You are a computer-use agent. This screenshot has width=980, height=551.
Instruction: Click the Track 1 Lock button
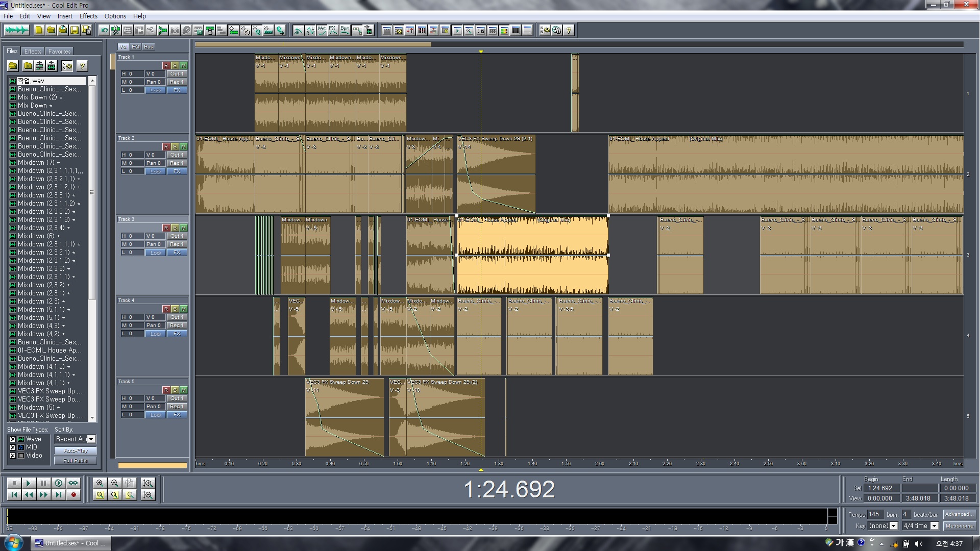coord(156,90)
